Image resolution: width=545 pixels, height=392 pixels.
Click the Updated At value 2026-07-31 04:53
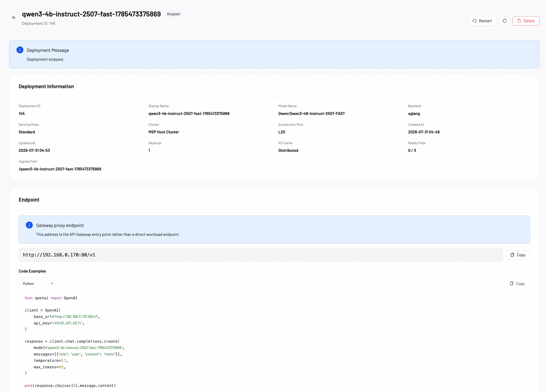[x=34, y=150]
